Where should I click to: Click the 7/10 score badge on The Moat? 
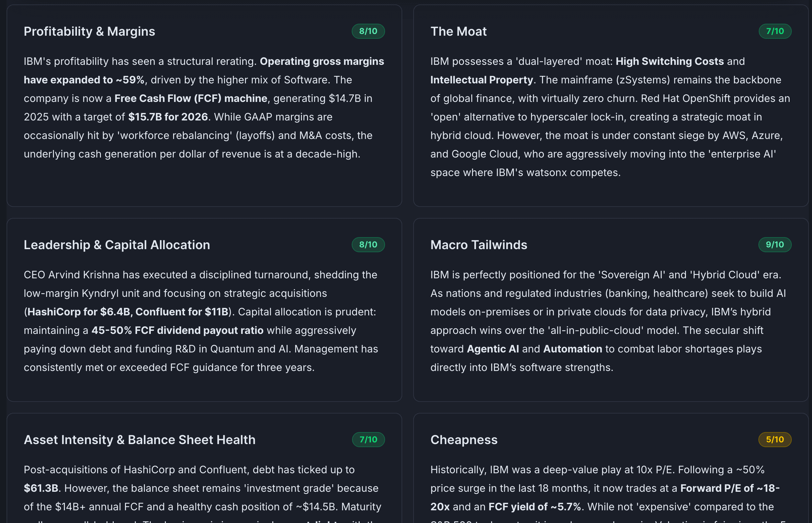[775, 31]
